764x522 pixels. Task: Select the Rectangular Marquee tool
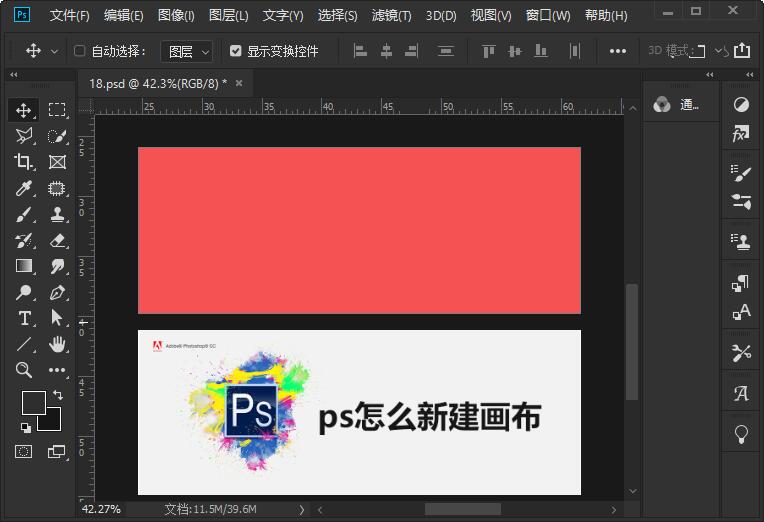tap(57, 110)
